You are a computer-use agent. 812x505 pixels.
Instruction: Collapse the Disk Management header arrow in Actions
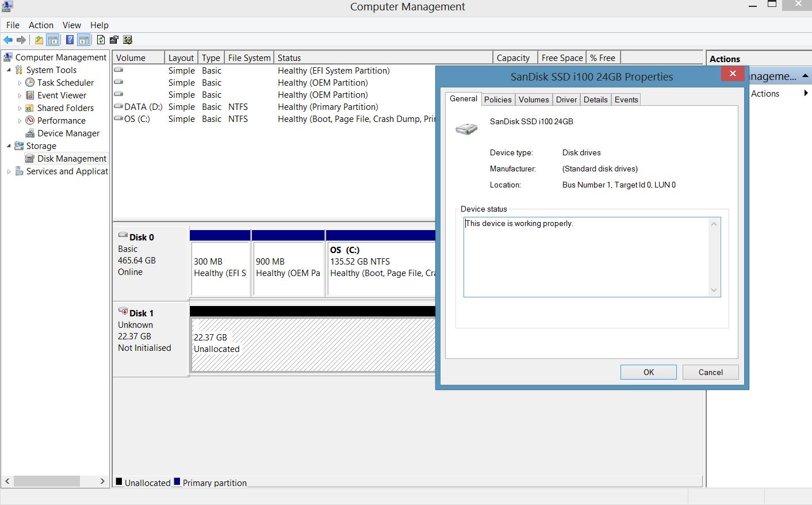[x=806, y=75]
